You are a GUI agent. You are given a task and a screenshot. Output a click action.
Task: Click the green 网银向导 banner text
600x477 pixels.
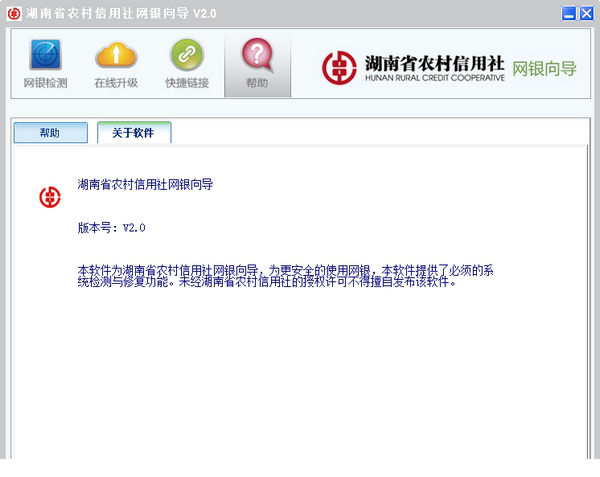click(x=544, y=69)
